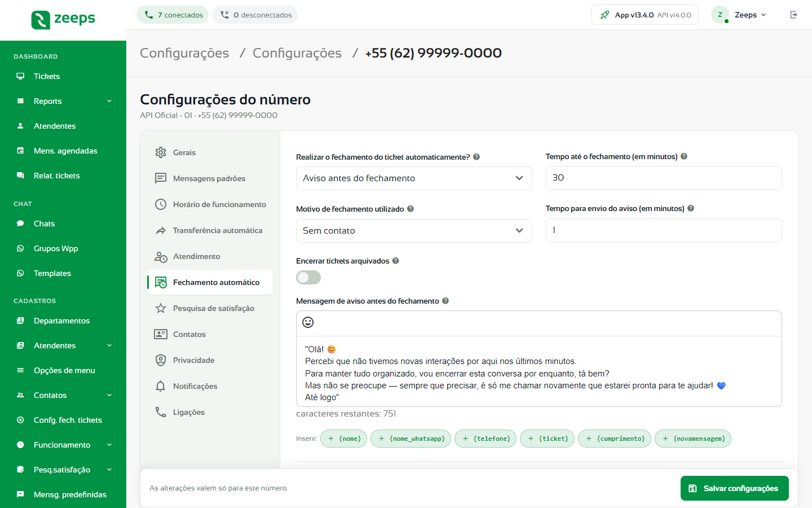This screenshot has width=812, height=508.
Task: Click help icon next to Mensagem de aviso antes do fechamento
Action: point(445,301)
